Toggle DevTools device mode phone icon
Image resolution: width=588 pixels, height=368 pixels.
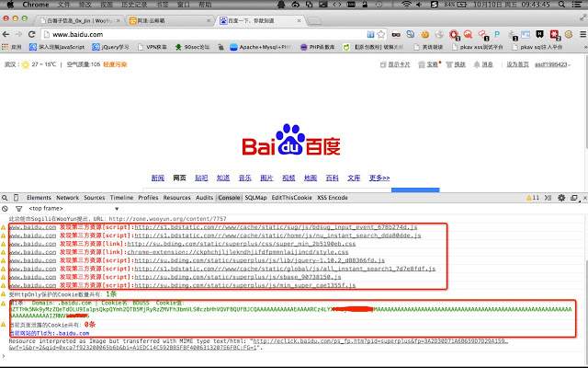(x=16, y=198)
